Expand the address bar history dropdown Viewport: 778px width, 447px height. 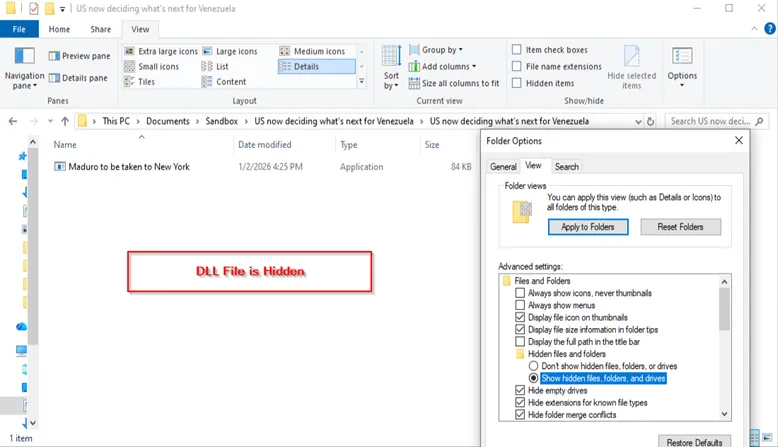pyautogui.click(x=638, y=122)
